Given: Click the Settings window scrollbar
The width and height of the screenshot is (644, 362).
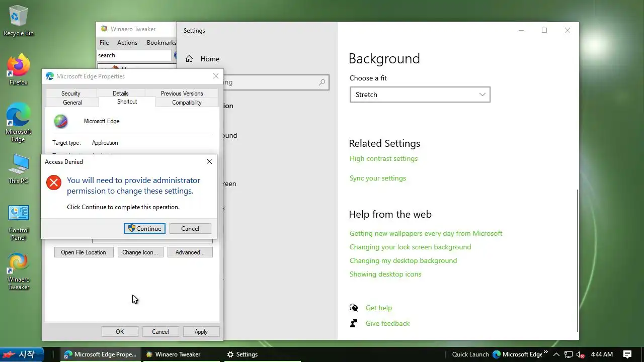Looking at the screenshot, I should (x=578, y=260).
